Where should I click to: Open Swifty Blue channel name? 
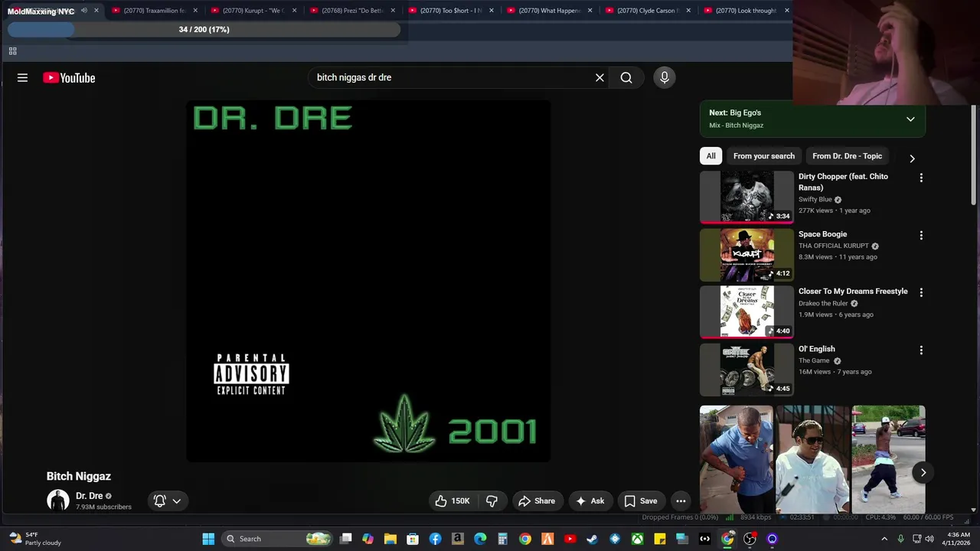[x=815, y=200]
